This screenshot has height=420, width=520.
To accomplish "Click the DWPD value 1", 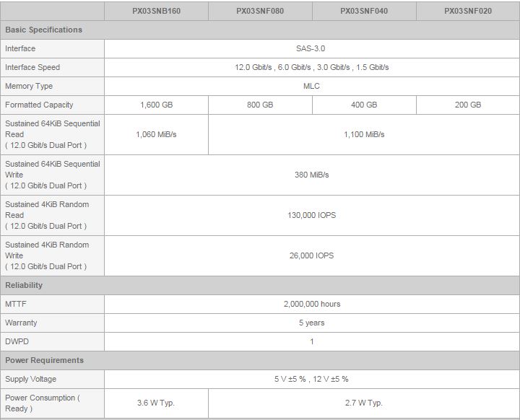I will pyautogui.click(x=312, y=341).
